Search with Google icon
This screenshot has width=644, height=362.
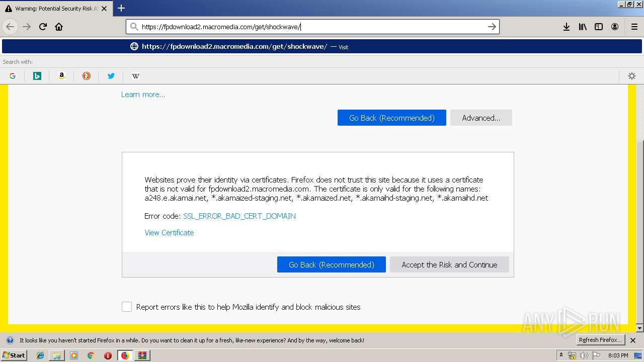point(13,76)
